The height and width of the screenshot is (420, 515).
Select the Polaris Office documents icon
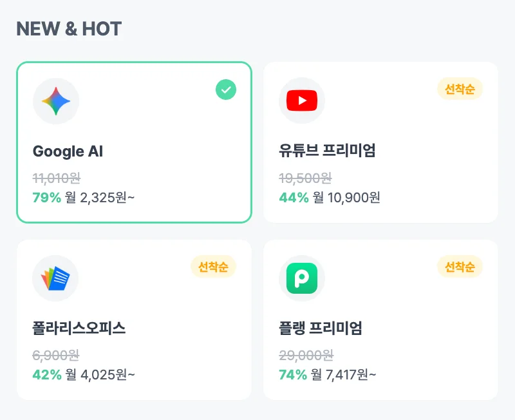coord(55,278)
